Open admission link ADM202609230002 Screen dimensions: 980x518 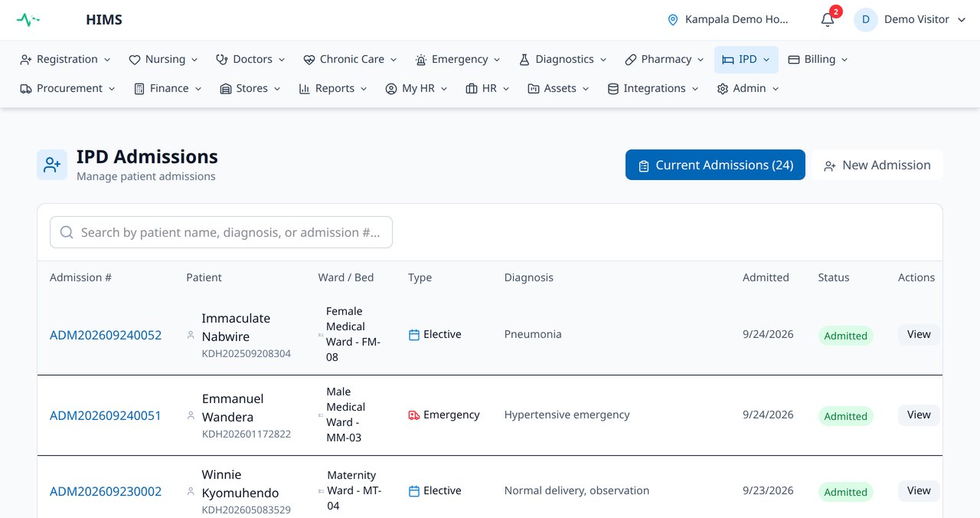(106, 492)
